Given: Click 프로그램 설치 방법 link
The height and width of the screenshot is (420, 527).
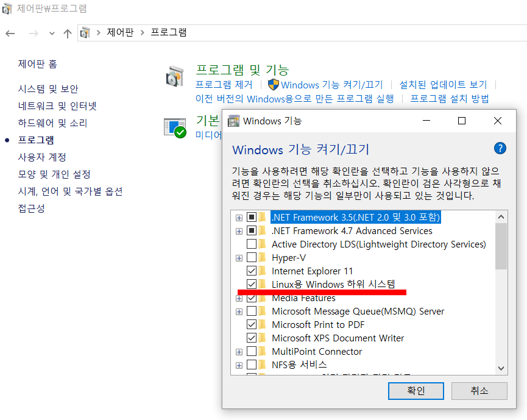Looking at the screenshot, I should pos(450,99).
